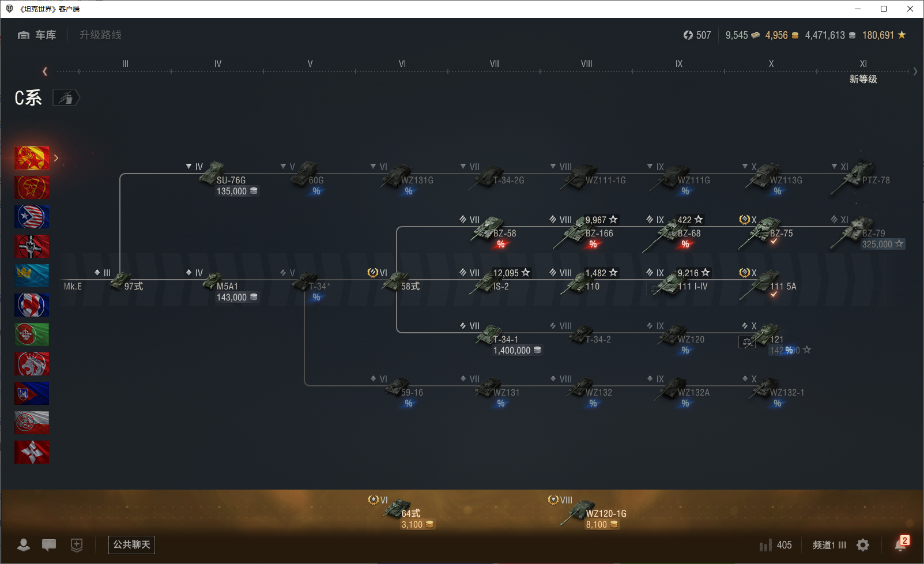Switch to the 升级路线 tab
Screen dimensions: 924x564
100,35
